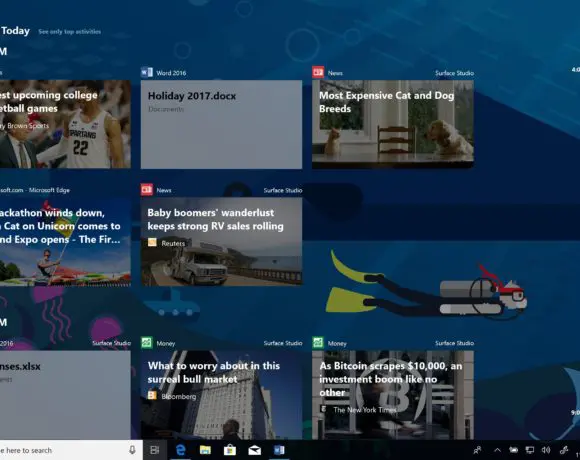Open Microsoft Edge from the taskbar
The height and width of the screenshot is (460, 580).
(180, 450)
